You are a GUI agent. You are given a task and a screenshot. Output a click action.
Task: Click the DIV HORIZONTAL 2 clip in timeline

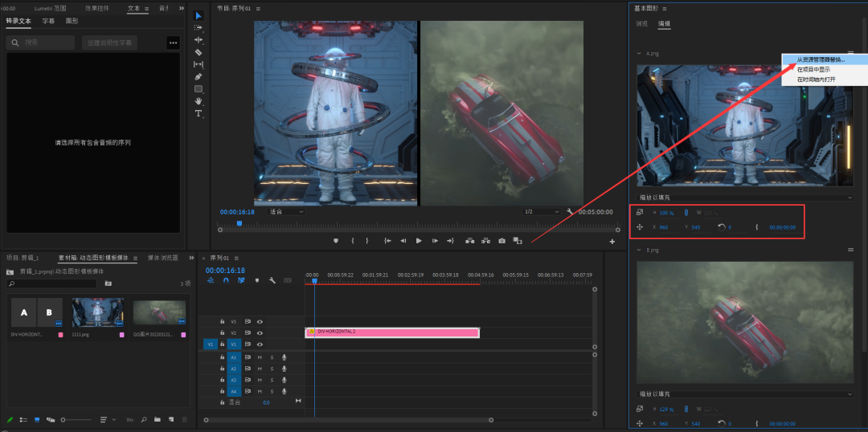coord(392,332)
